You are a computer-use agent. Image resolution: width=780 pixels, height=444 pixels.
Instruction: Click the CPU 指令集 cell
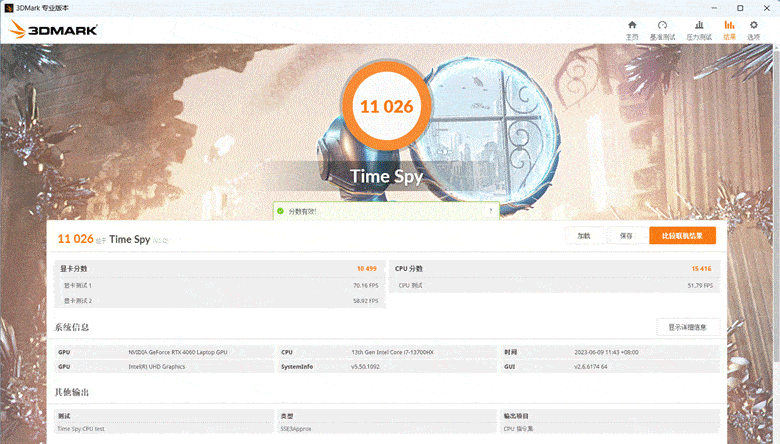point(518,429)
